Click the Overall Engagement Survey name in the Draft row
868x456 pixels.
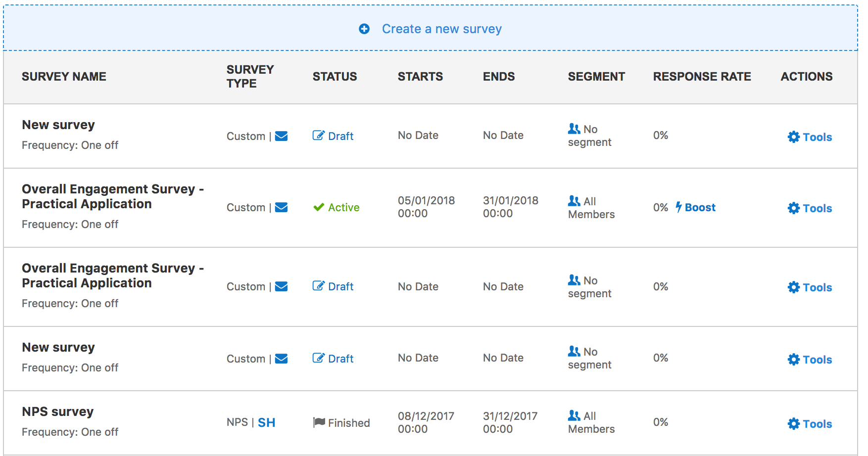(x=113, y=275)
